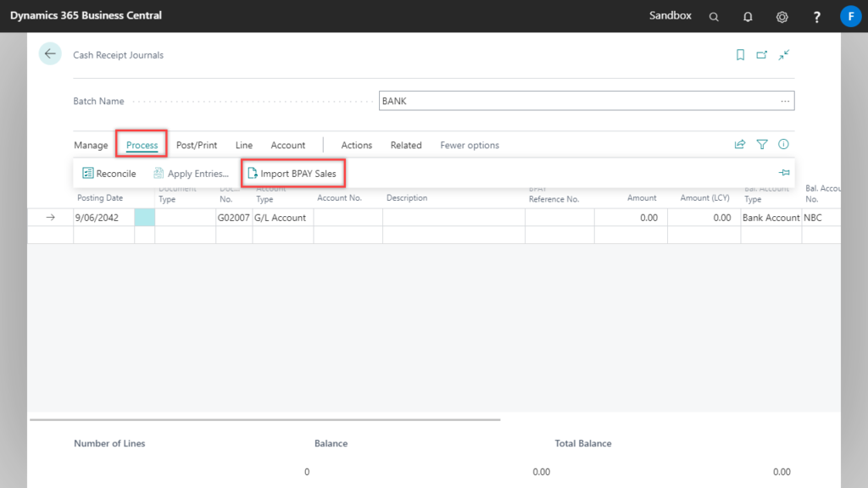The height and width of the screenshot is (488, 868).
Task: Switch to the Manage tab
Action: [x=90, y=145]
